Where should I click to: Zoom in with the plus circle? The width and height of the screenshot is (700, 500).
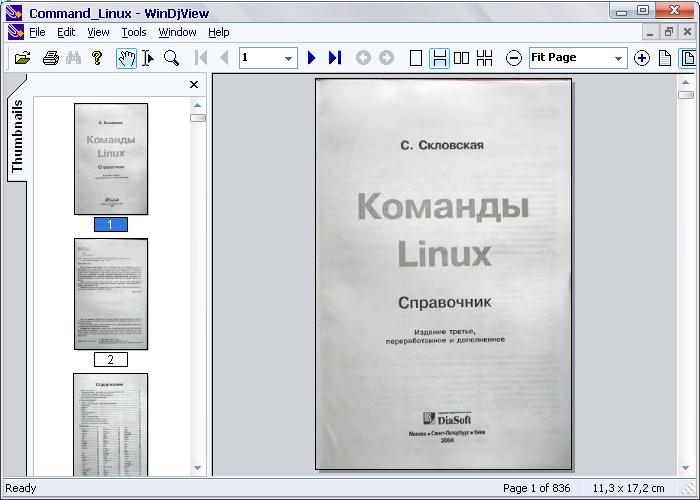click(642, 58)
